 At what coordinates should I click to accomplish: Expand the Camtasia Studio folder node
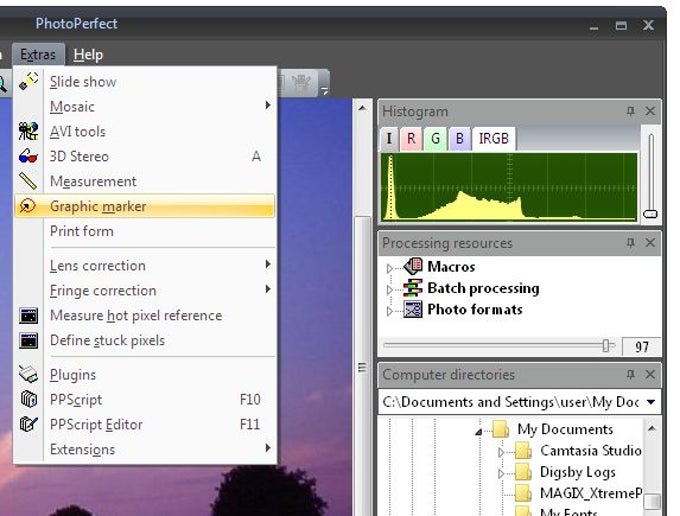click(x=501, y=452)
